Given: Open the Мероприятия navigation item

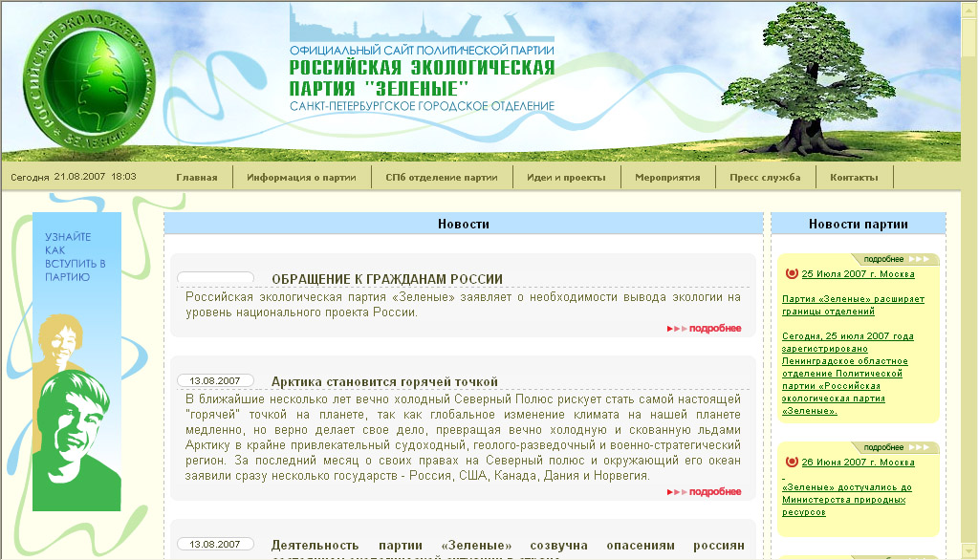Looking at the screenshot, I should coord(667,177).
